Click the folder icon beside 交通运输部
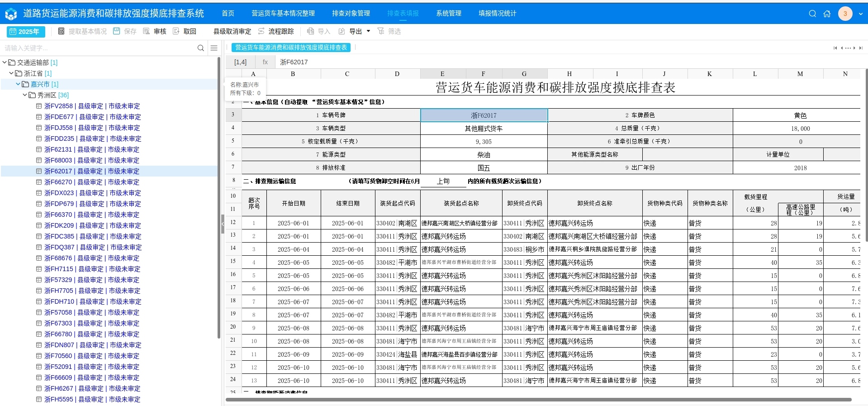Viewport: 868px width, 406px height. coord(12,62)
